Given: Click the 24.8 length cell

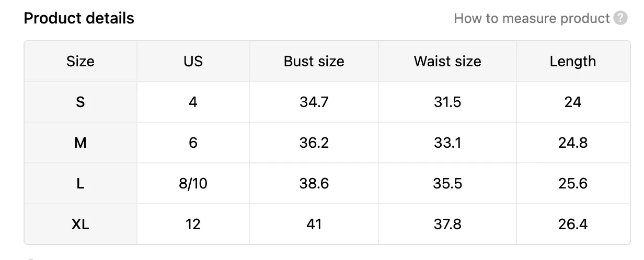Looking at the screenshot, I should (573, 143).
